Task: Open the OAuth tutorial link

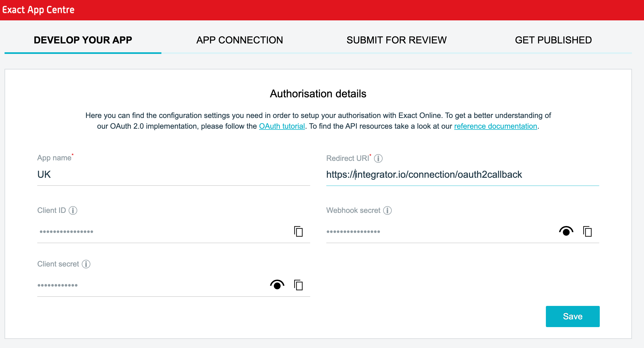Action: coord(282,126)
